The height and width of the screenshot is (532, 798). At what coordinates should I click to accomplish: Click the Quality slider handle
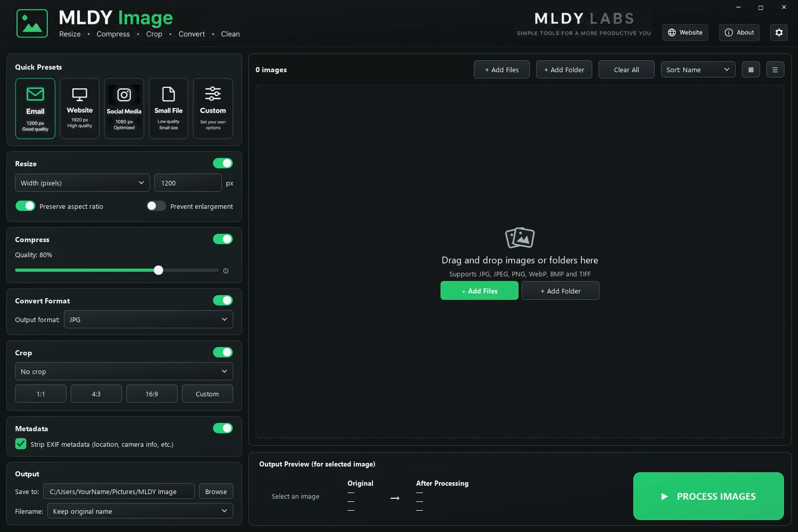[158, 270]
